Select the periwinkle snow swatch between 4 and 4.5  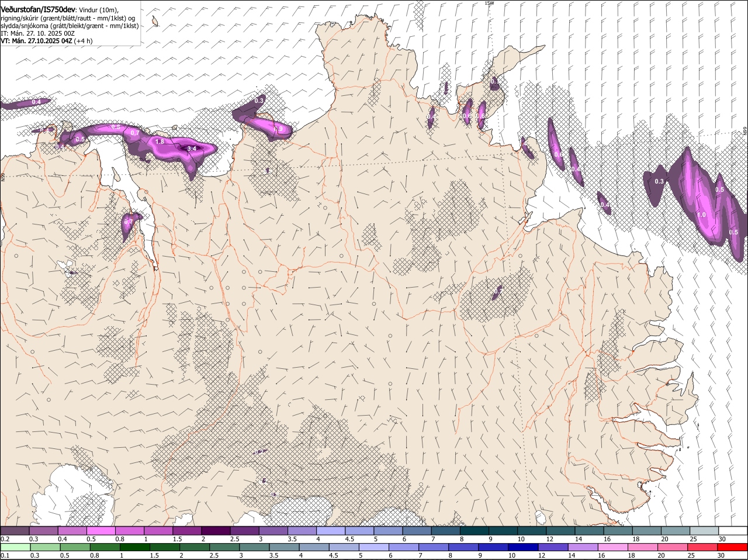click(x=331, y=530)
